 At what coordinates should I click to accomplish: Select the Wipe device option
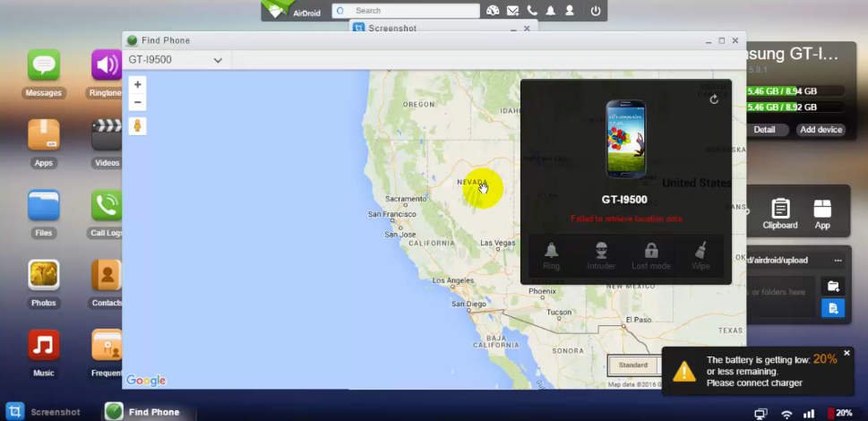tap(700, 256)
